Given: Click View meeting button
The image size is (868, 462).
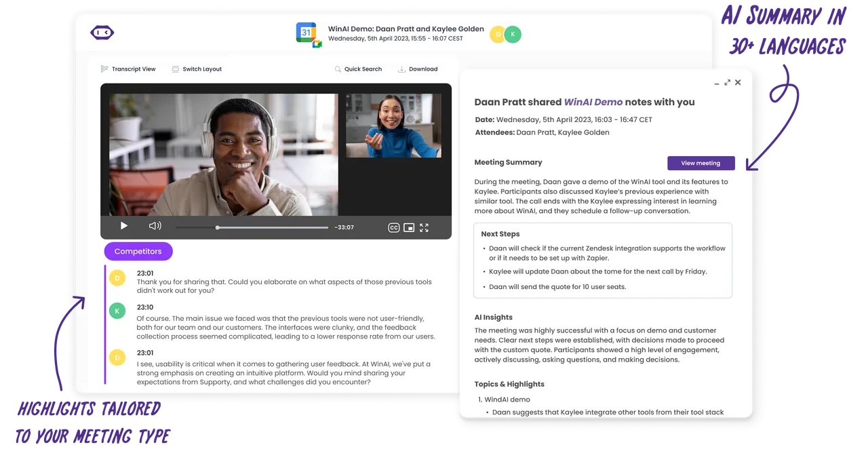Looking at the screenshot, I should click(x=701, y=163).
